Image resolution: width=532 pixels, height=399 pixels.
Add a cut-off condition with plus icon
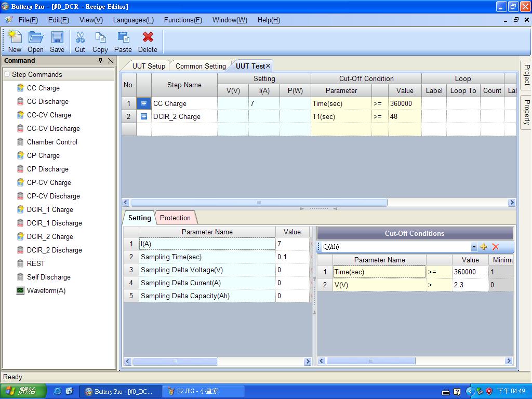pos(484,247)
